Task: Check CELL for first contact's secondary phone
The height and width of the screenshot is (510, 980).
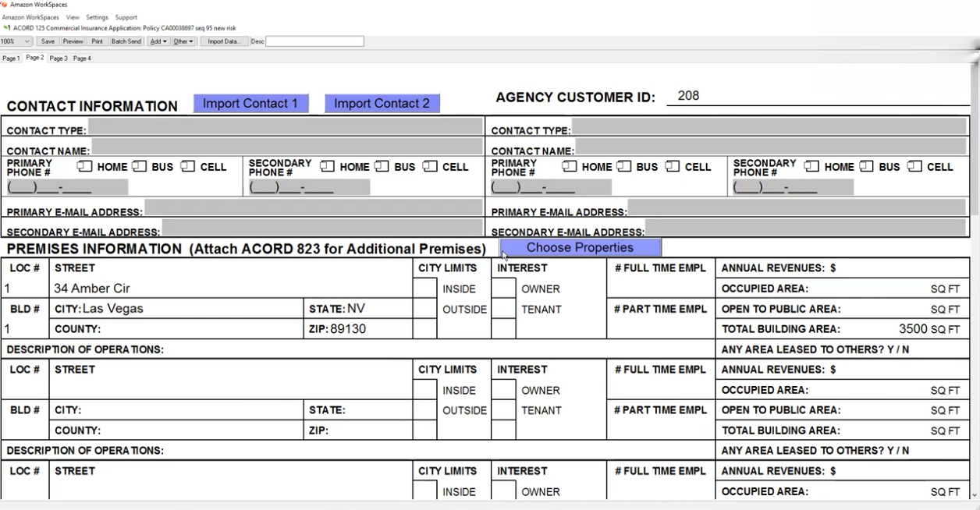Action: tap(430, 167)
